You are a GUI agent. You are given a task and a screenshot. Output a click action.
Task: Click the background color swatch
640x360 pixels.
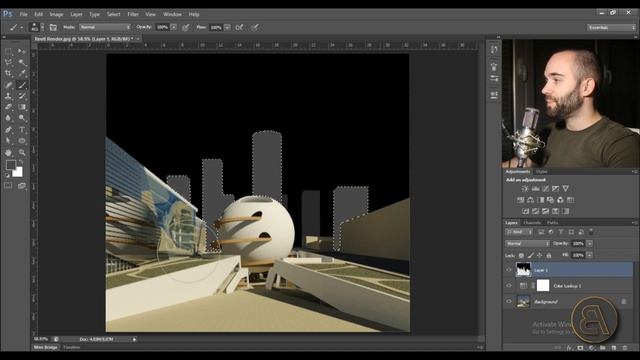pos(18,171)
